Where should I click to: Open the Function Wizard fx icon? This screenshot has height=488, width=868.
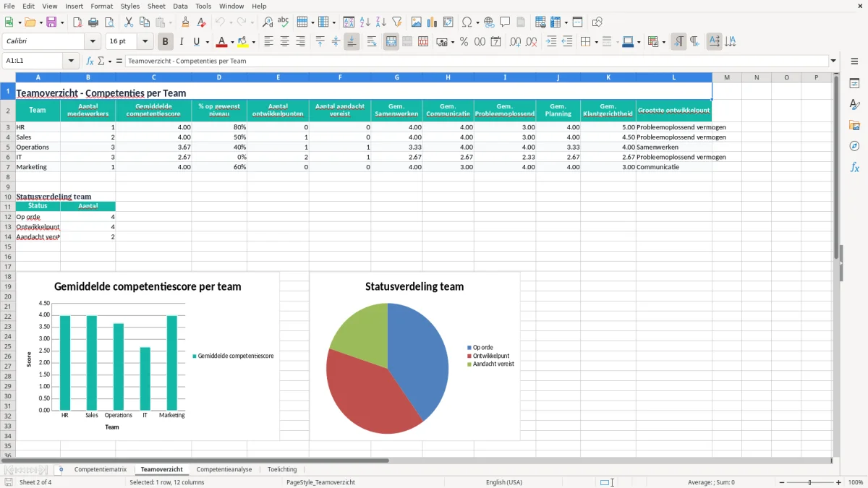coord(90,61)
